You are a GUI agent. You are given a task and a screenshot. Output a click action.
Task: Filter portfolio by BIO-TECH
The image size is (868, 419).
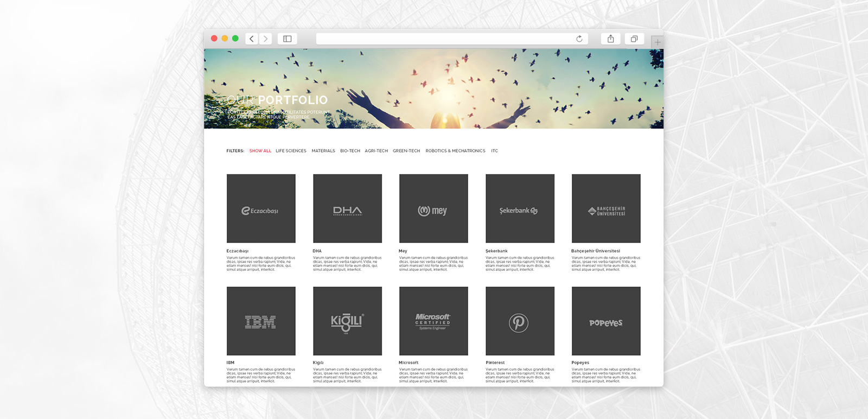[x=350, y=151]
